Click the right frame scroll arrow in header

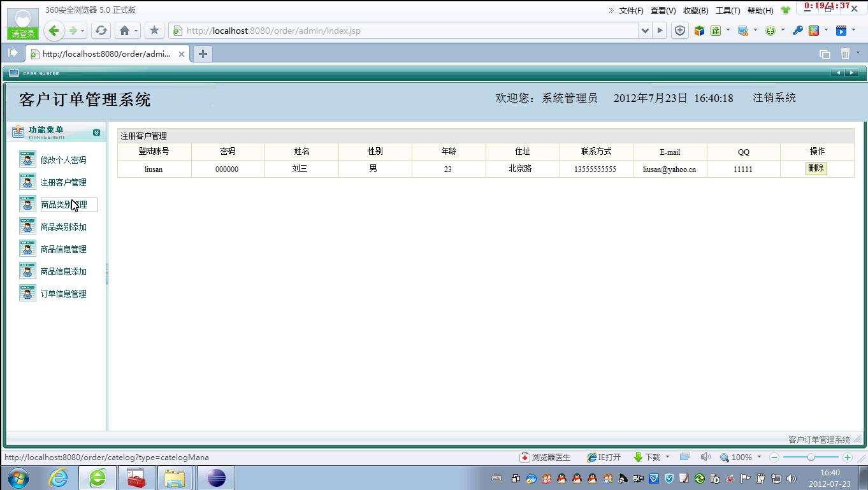(851, 73)
